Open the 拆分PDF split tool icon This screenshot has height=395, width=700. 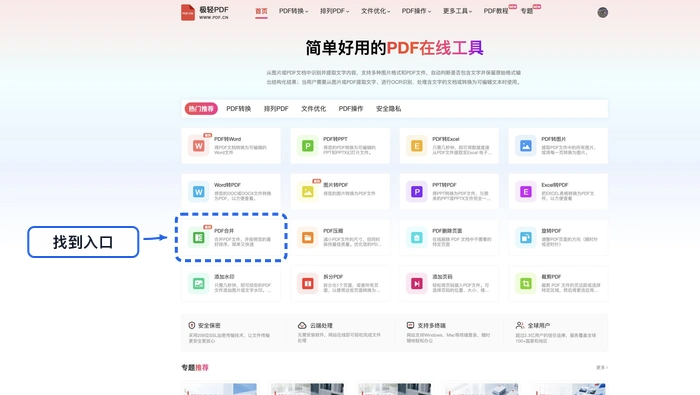[308, 283]
